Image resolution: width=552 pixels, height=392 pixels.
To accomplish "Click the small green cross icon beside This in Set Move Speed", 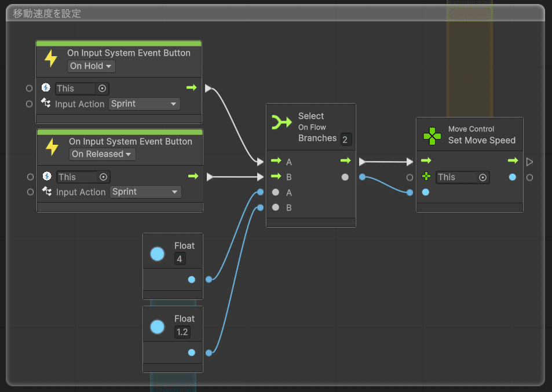I will (426, 176).
